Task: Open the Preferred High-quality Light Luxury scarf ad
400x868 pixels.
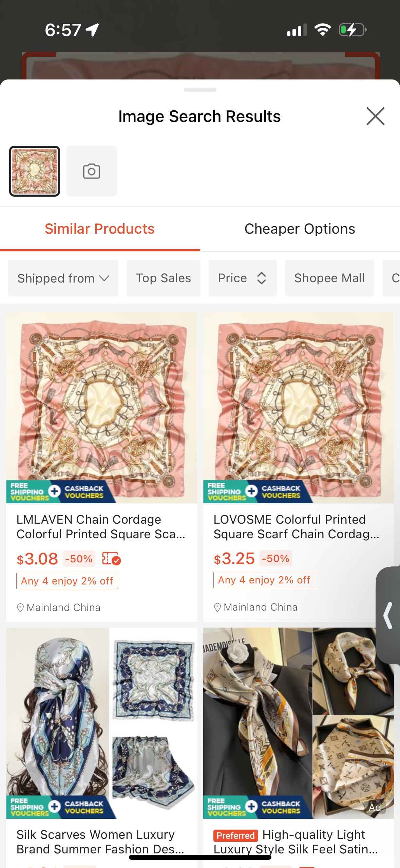Action: coord(295,842)
